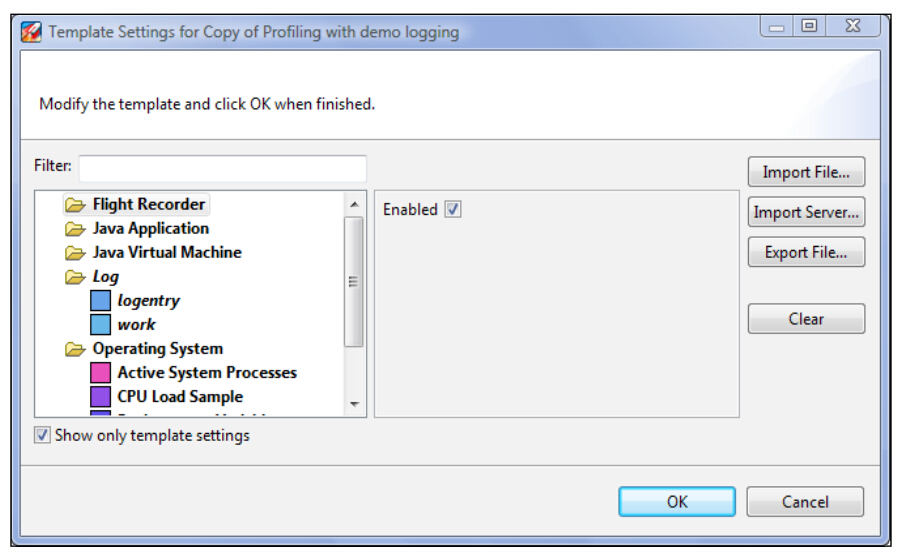Click the Java Application folder icon
This screenshot has height=558, width=905.
coord(75,229)
